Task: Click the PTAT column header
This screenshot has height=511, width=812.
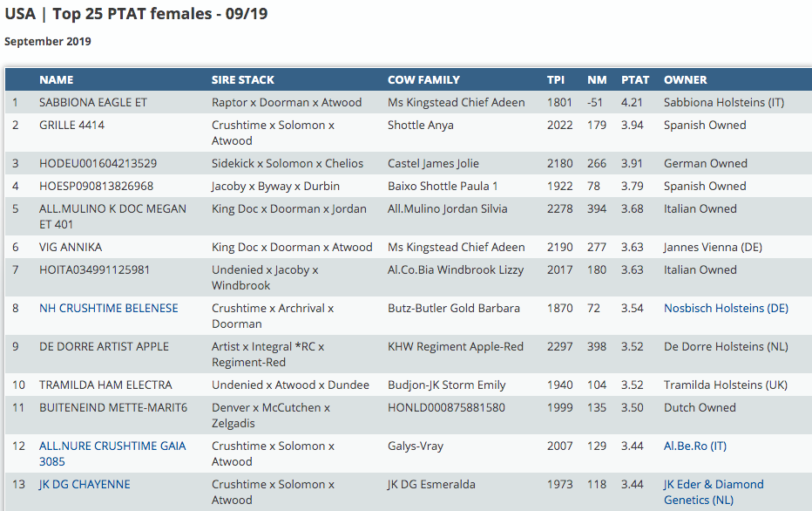Action: tap(635, 79)
